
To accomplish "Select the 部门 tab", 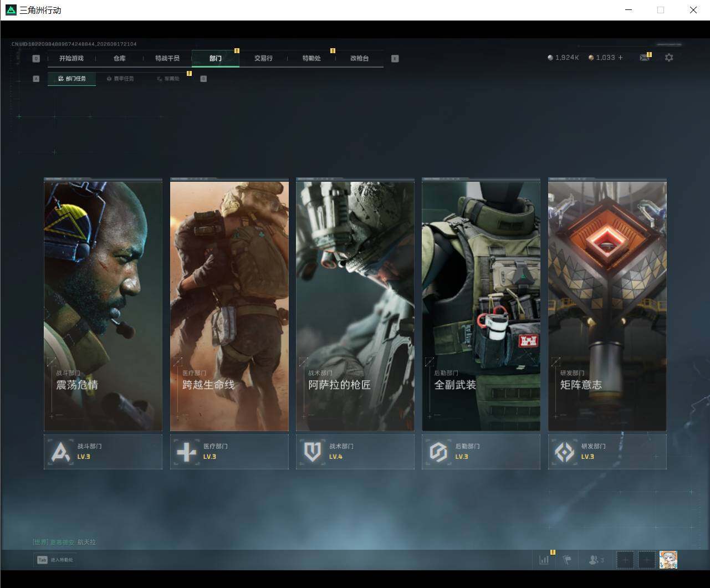I will pyautogui.click(x=216, y=58).
